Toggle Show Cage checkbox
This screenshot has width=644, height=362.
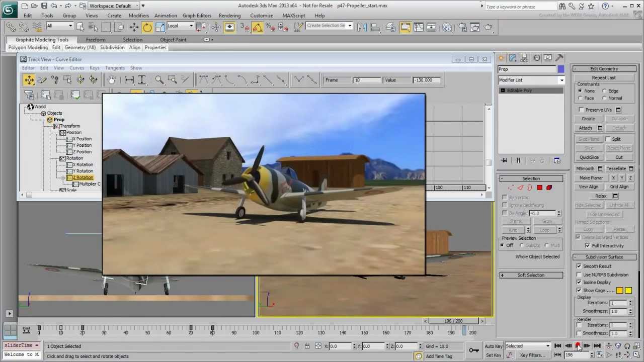click(x=579, y=290)
